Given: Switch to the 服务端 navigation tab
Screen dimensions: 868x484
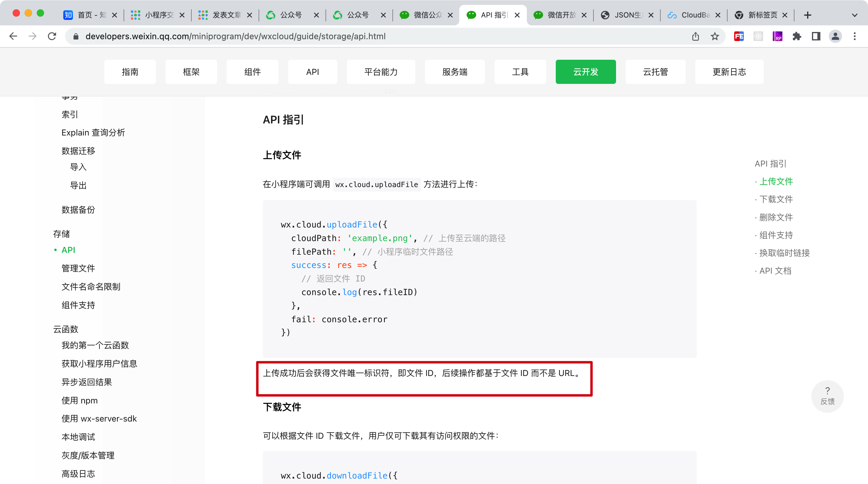Looking at the screenshot, I should (x=454, y=72).
